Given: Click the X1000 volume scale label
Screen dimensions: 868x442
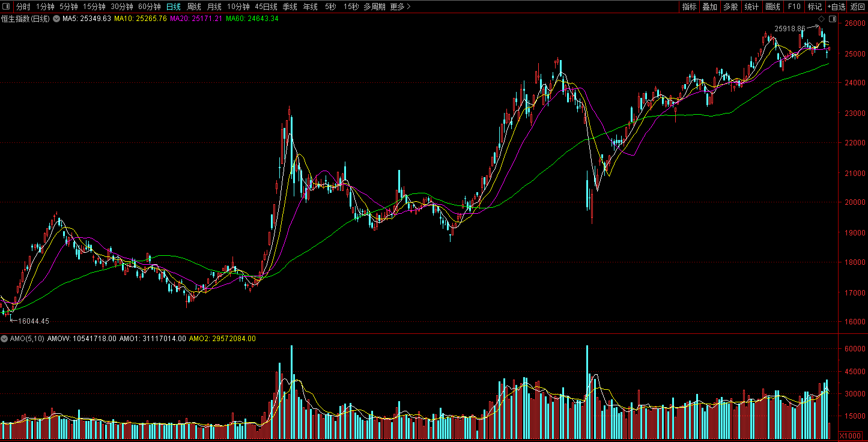Looking at the screenshot, I should [x=850, y=435].
